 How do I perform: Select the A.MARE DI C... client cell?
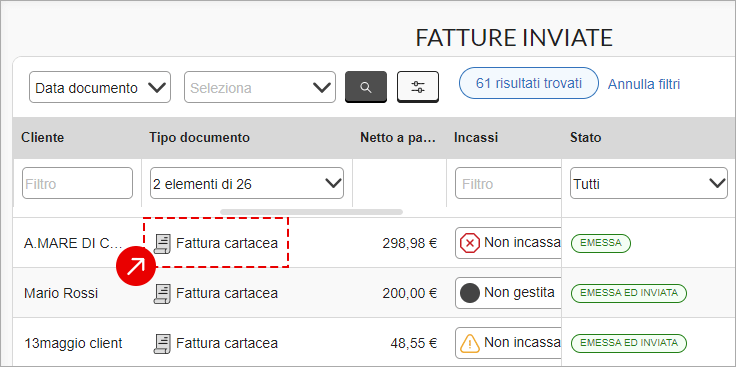[x=73, y=244]
